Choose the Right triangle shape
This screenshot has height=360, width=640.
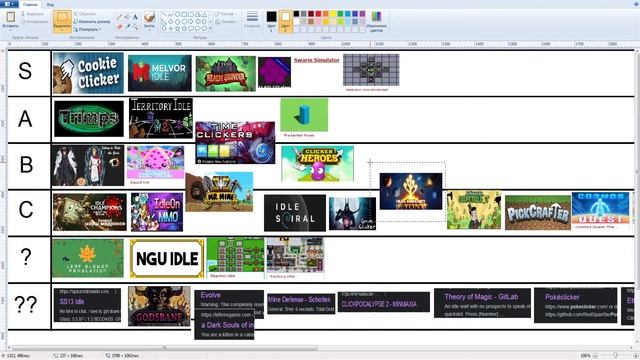point(163,21)
